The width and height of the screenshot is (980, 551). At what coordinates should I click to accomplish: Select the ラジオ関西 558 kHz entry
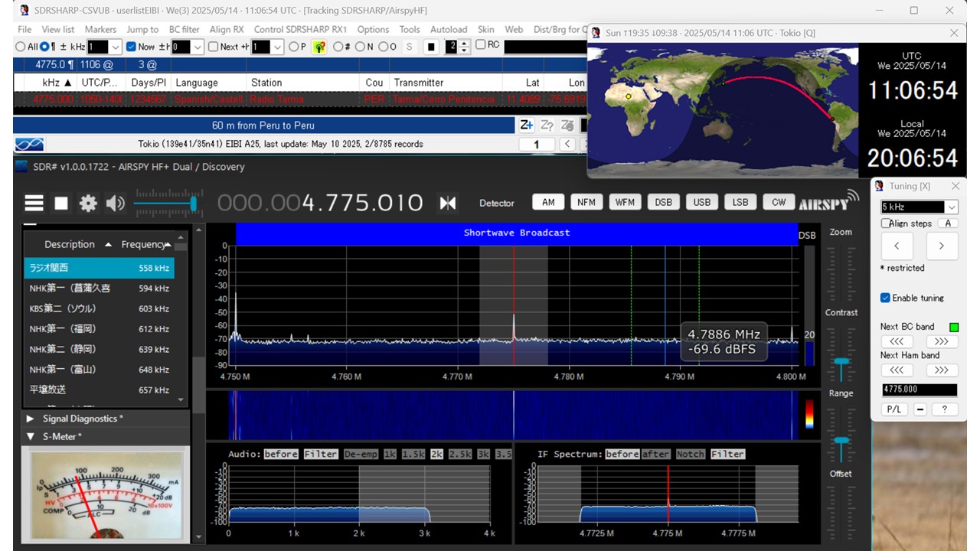pos(99,268)
